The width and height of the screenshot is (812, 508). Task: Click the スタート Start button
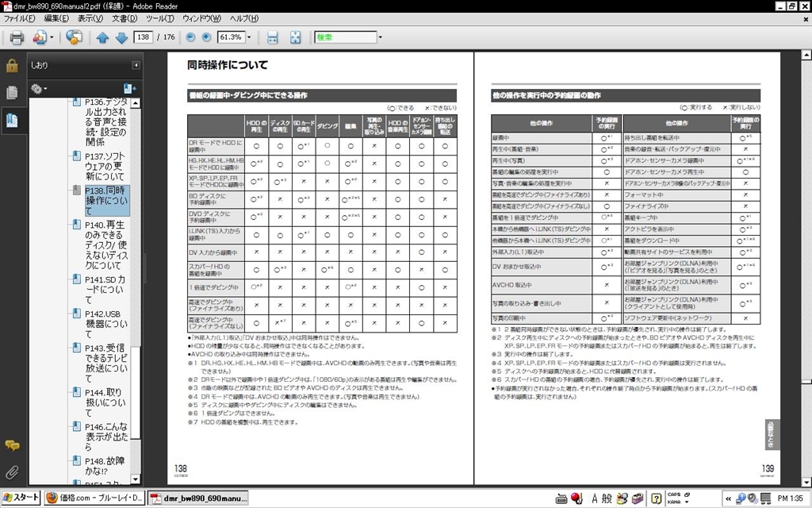[21, 498]
